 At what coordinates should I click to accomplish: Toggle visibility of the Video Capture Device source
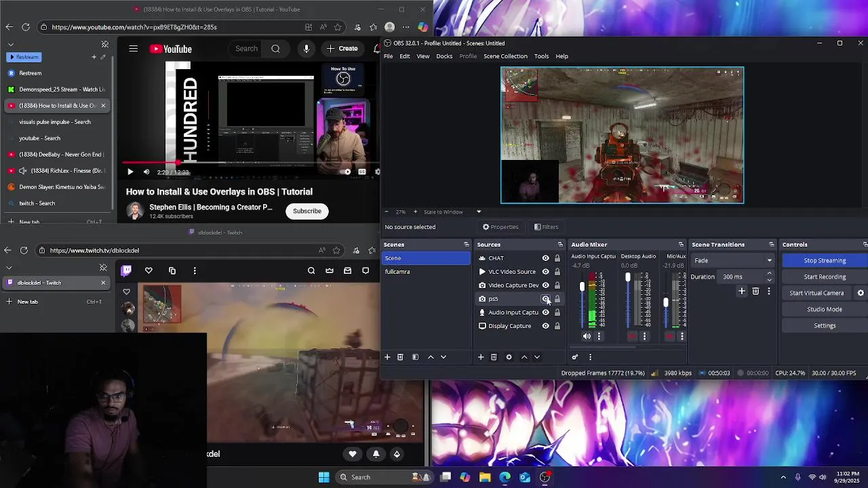tap(545, 285)
